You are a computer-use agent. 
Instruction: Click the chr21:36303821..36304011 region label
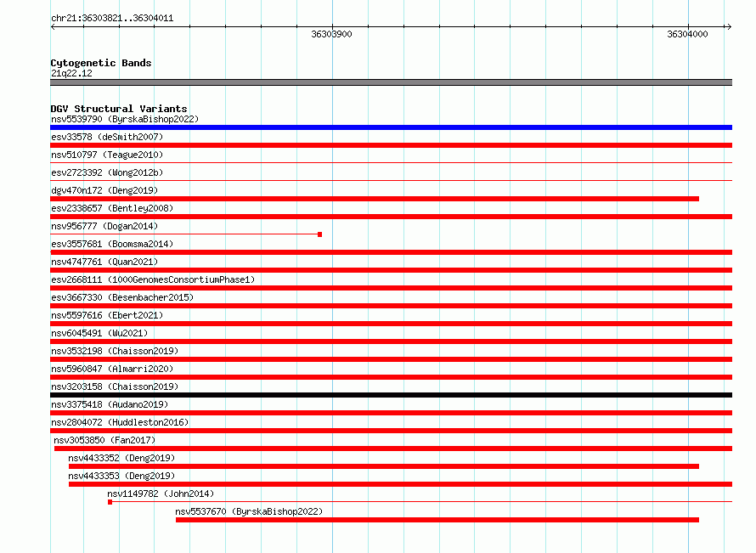[112, 19]
